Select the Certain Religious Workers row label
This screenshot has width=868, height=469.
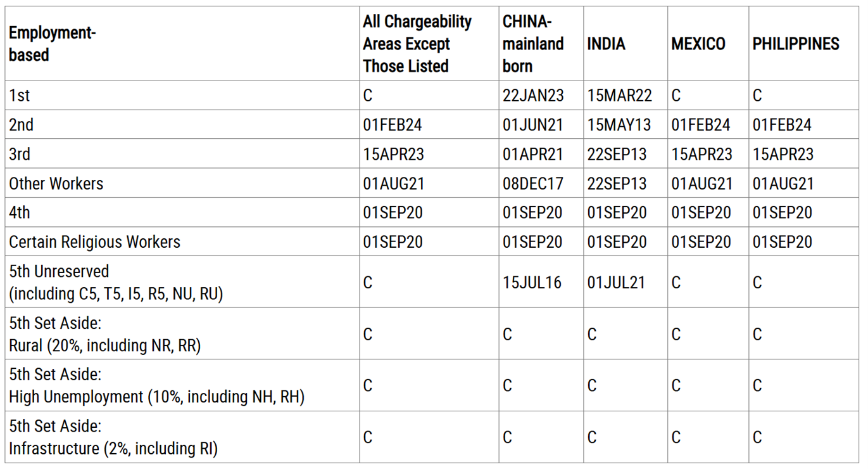(x=94, y=241)
